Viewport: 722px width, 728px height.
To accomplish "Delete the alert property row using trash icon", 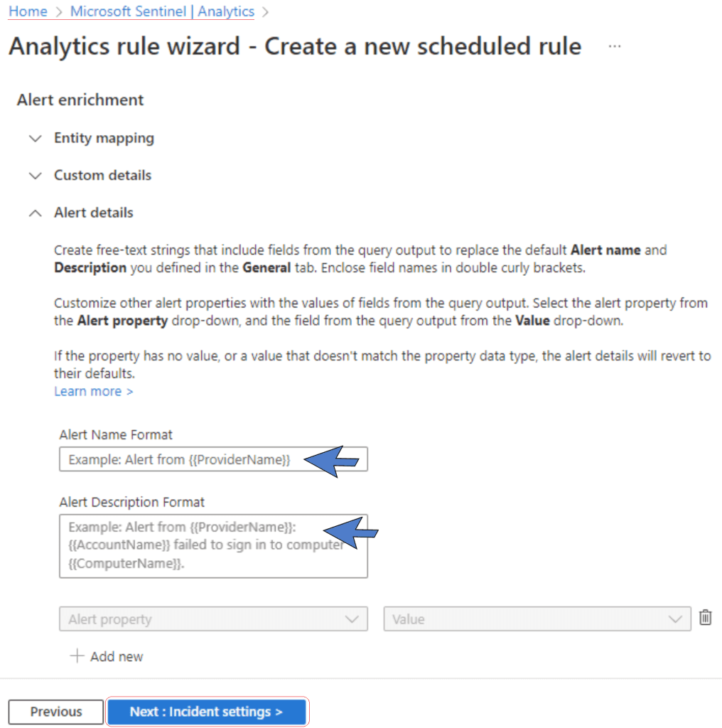I will click(705, 618).
